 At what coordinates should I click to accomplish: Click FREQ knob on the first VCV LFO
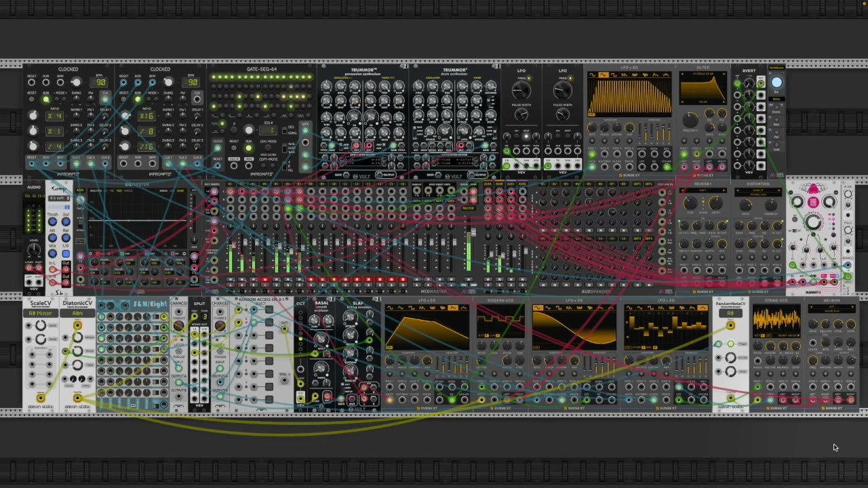tap(521, 90)
